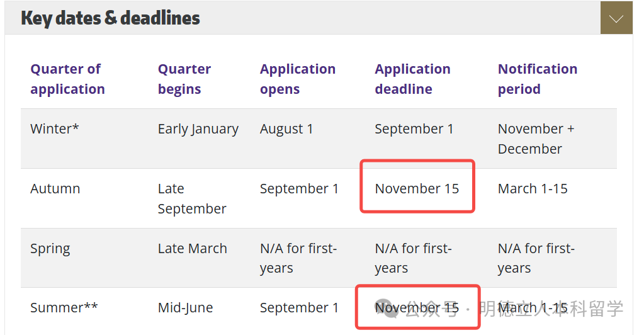The image size is (644, 335).
Task: Click the Mid-June quarter begins cell
Action: pyautogui.click(x=185, y=308)
